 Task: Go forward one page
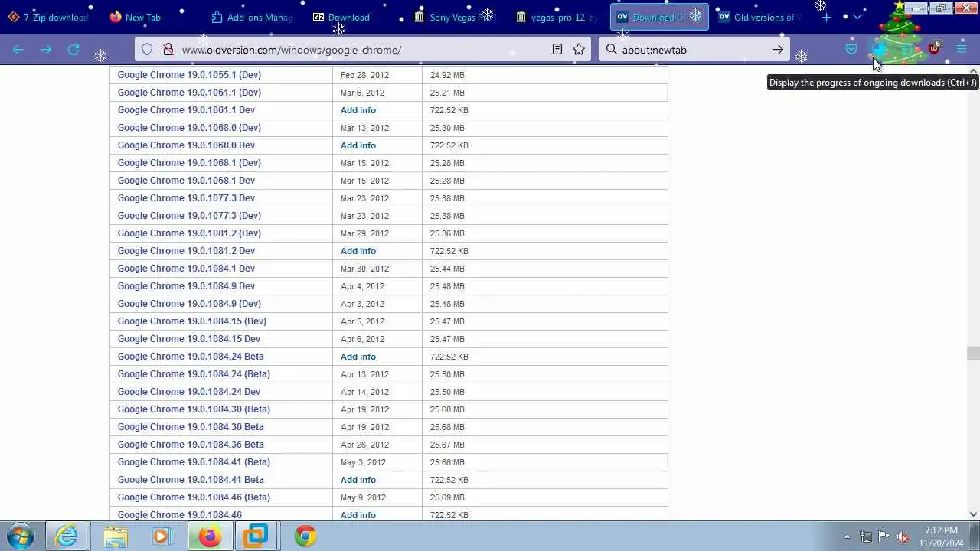[x=46, y=50]
